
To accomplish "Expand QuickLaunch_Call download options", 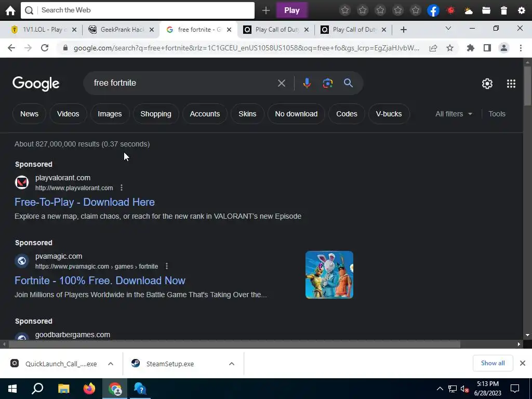I will pyautogui.click(x=111, y=364).
